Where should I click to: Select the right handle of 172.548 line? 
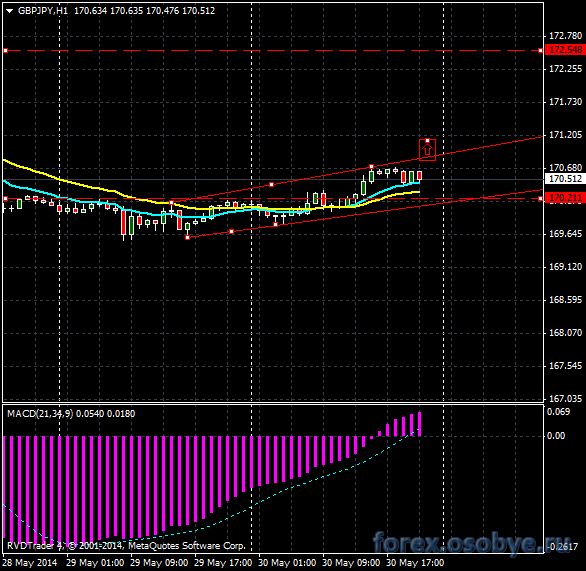point(540,50)
